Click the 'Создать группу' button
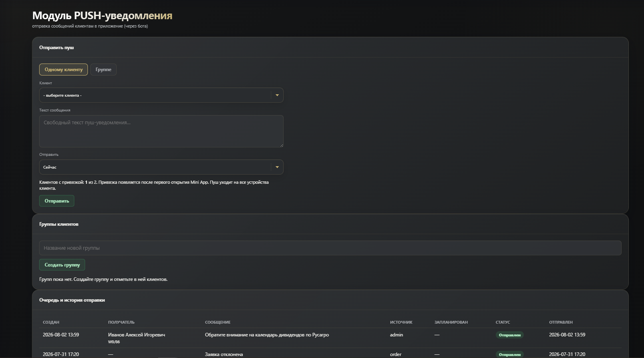 click(62, 265)
